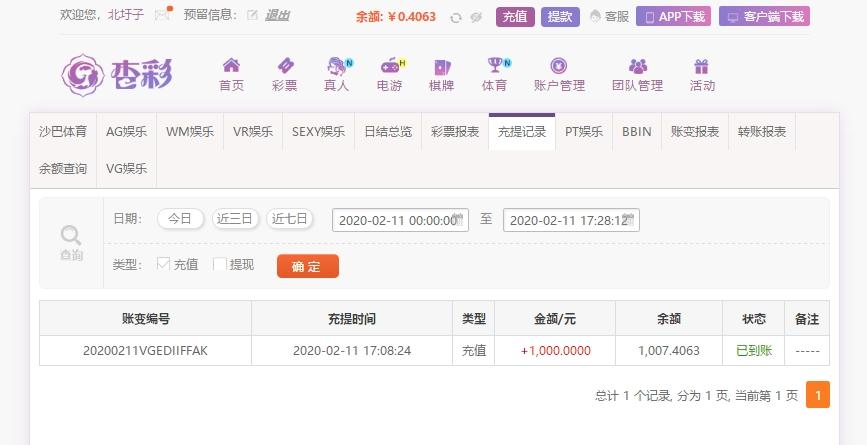The height and width of the screenshot is (445, 867).
Task: Open customer service headset icon
Action: 595,16
